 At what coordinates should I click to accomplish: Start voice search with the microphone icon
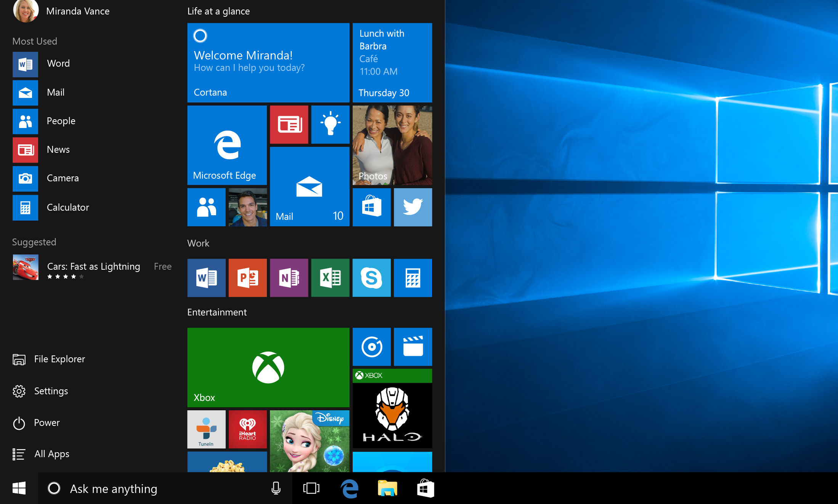(x=276, y=488)
